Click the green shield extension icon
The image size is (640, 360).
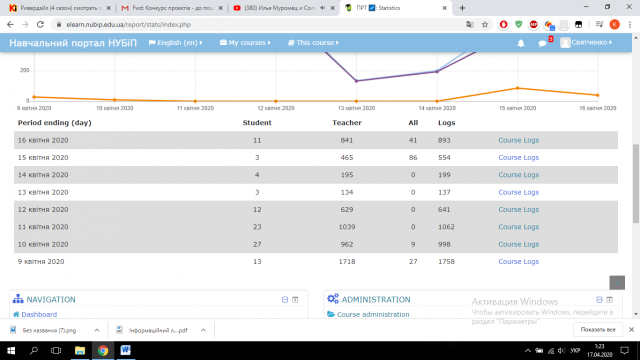[x=519, y=24]
